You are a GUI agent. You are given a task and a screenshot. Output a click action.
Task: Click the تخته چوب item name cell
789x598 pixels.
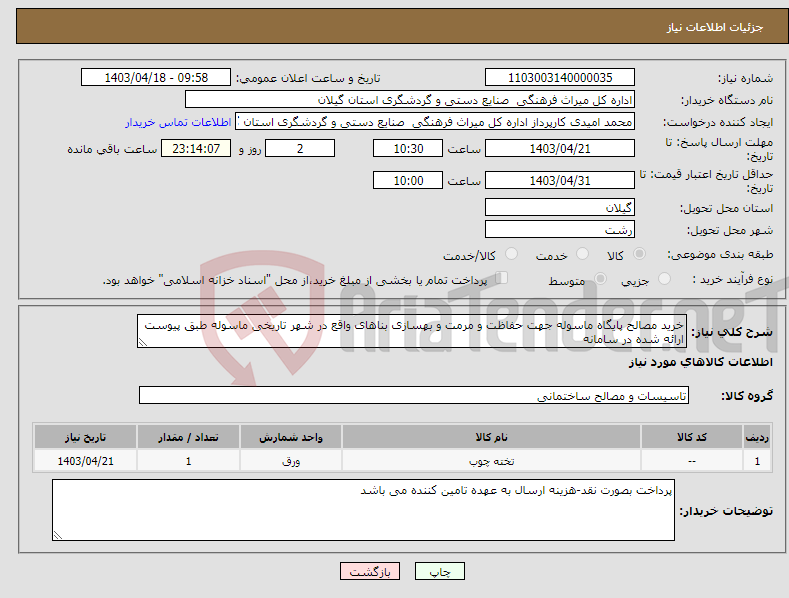(491, 461)
